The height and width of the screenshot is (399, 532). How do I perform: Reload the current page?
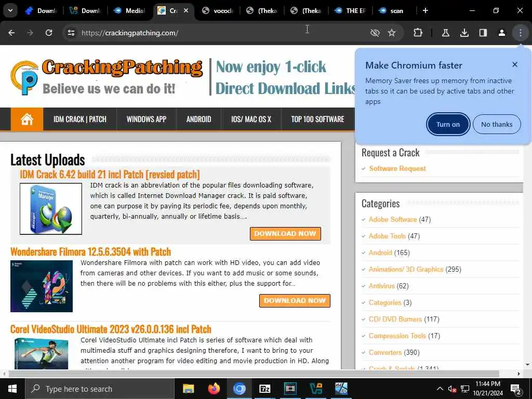(x=49, y=33)
